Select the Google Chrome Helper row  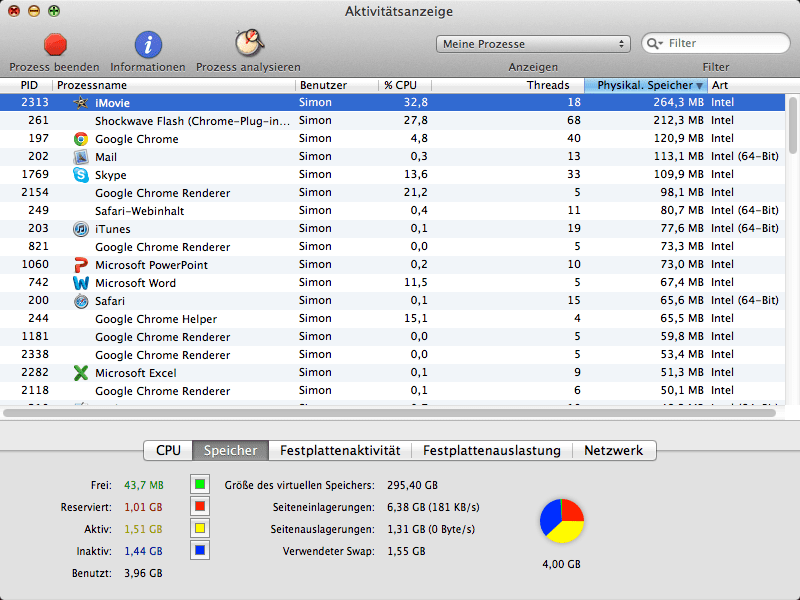[392, 318]
